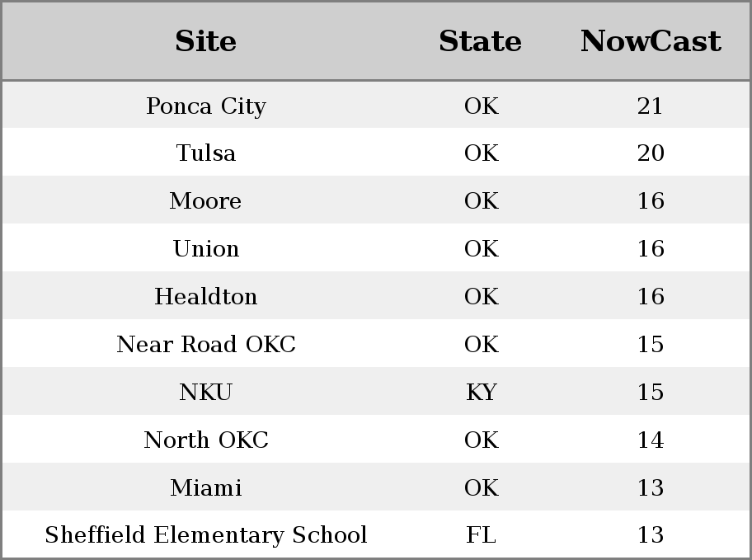Click the North OKC site name

(206, 440)
